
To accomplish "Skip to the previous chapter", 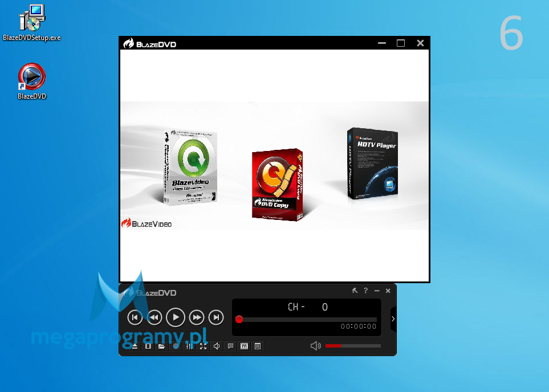I will tap(135, 317).
